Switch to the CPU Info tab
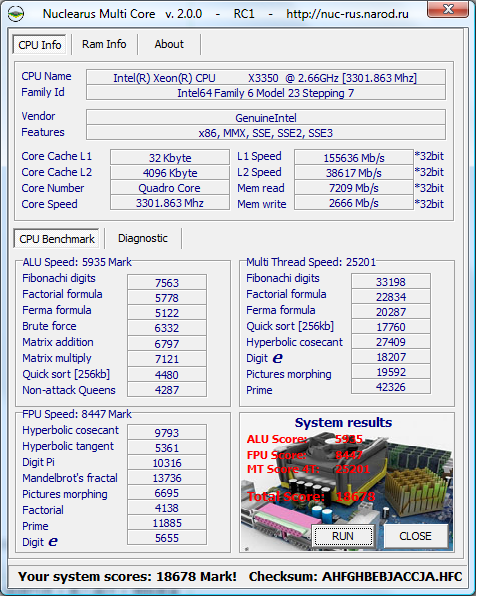The width and height of the screenshot is (477, 597). coord(39,45)
